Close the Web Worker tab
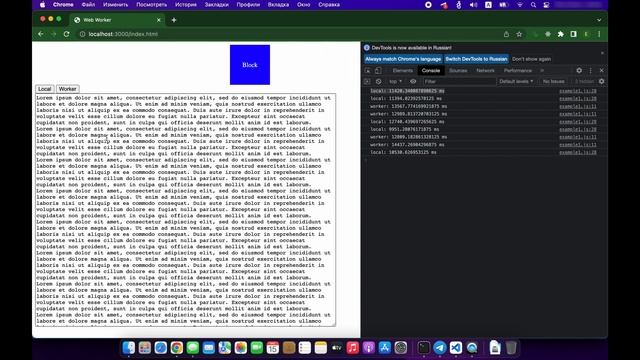 (x=159, y=20)
